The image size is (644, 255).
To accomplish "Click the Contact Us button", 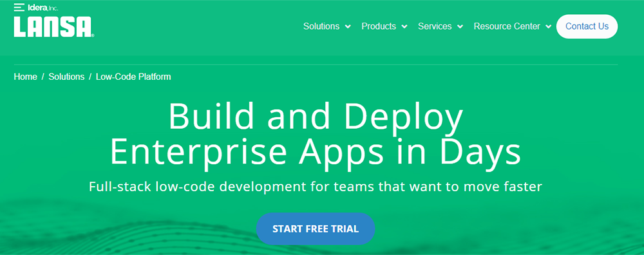I will pyautogui.click(x=587, y=26).
